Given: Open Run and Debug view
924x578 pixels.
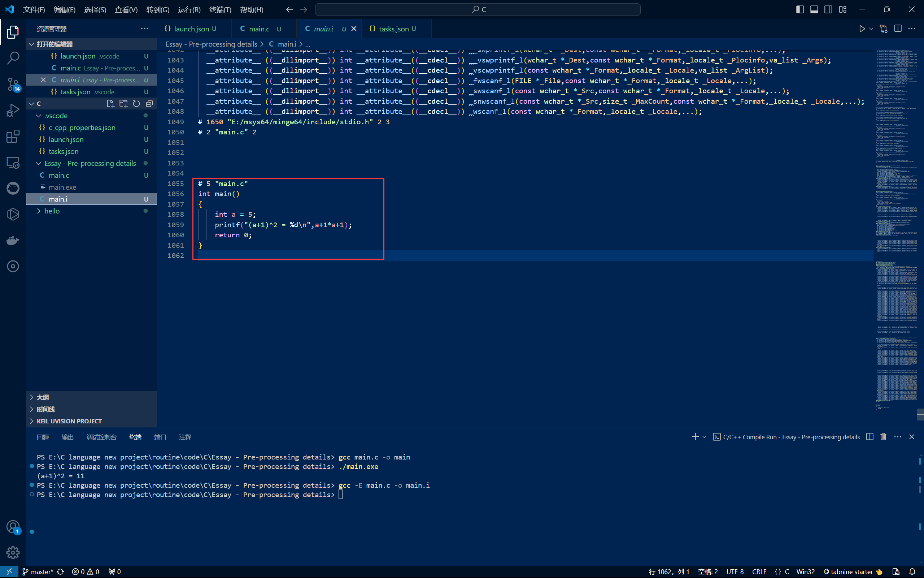Looking at the screenshot, I should coord(13,111).
